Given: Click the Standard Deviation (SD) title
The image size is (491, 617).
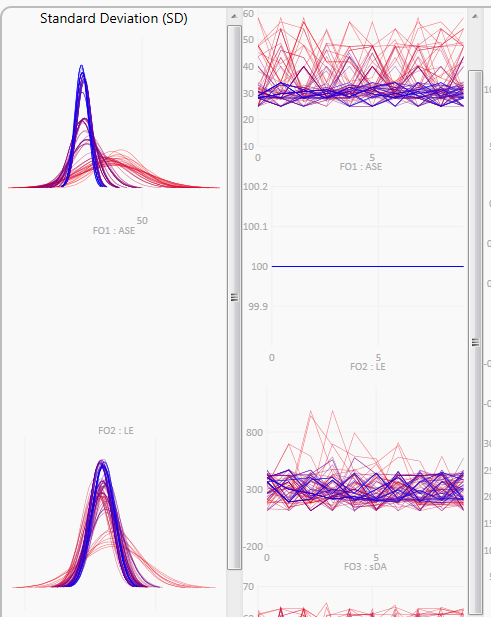Looking at the screenshot, I should 114,18.
